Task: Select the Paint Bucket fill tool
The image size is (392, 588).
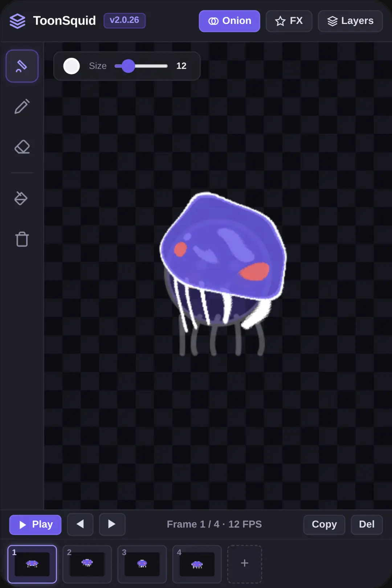Action: tap(21, 198)
